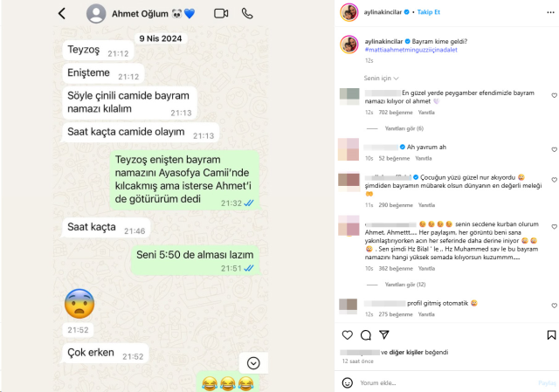Viewport: 559px width, 392px height.
Task: Expand 'Yanıtları gör (6)' replies
Action: (x=404, y=128)
